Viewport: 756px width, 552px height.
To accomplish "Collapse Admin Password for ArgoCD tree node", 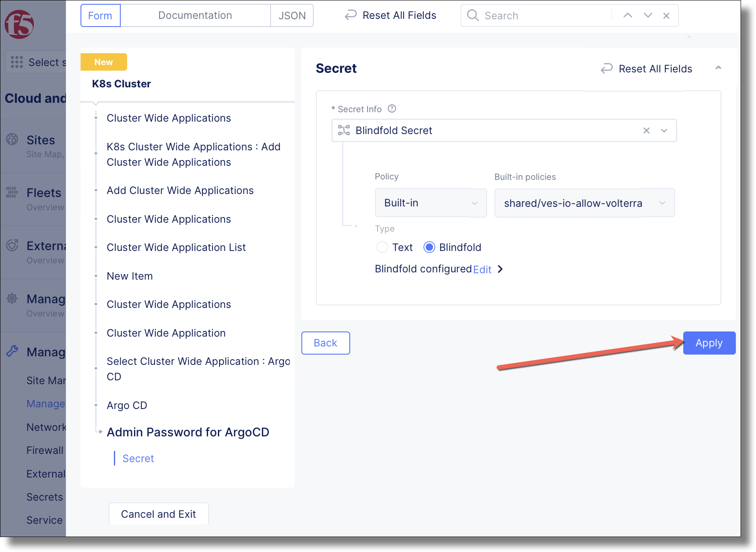I will pos(101,432).
